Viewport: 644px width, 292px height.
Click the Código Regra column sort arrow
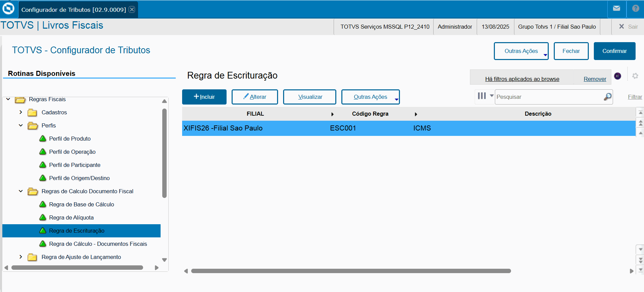tap(416, 114)
